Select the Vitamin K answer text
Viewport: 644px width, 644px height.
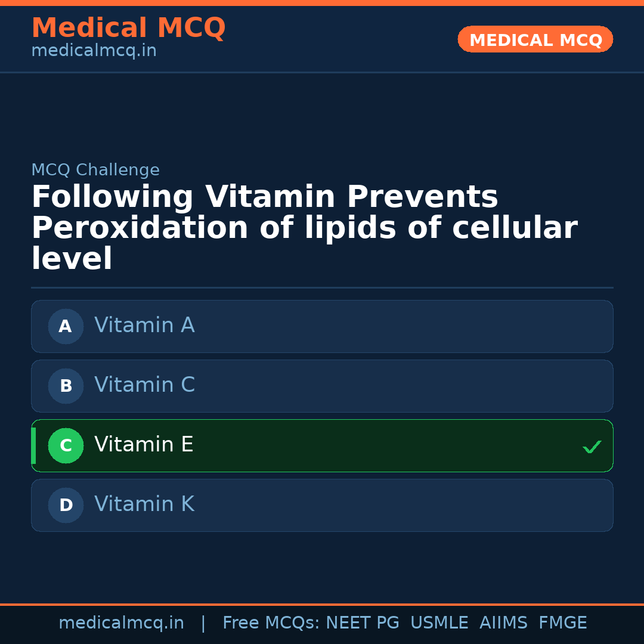pyautogui.click(x=144, y=504)
